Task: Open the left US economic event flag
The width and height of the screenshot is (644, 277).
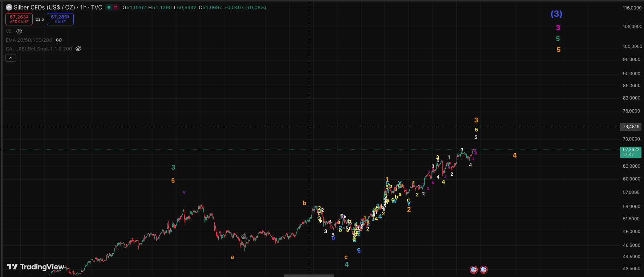Action: coord(474,270)
